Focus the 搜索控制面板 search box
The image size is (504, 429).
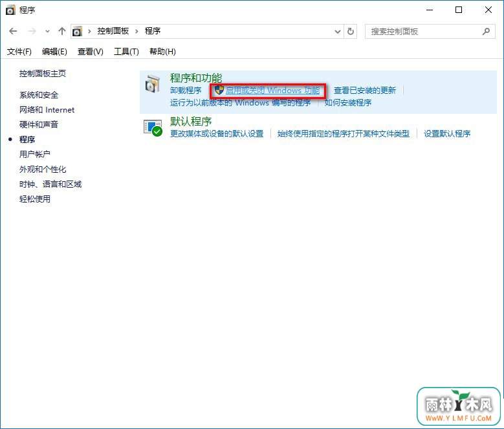tap(430, 32)
